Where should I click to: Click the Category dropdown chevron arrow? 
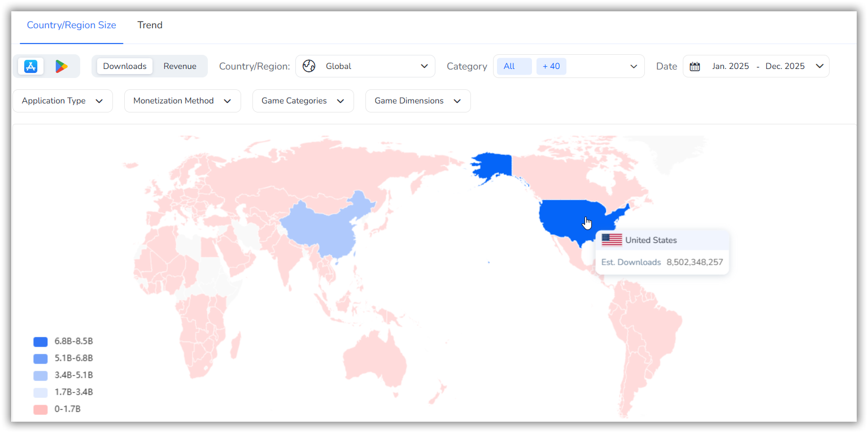pyautogui.click(x=634, y=66)
